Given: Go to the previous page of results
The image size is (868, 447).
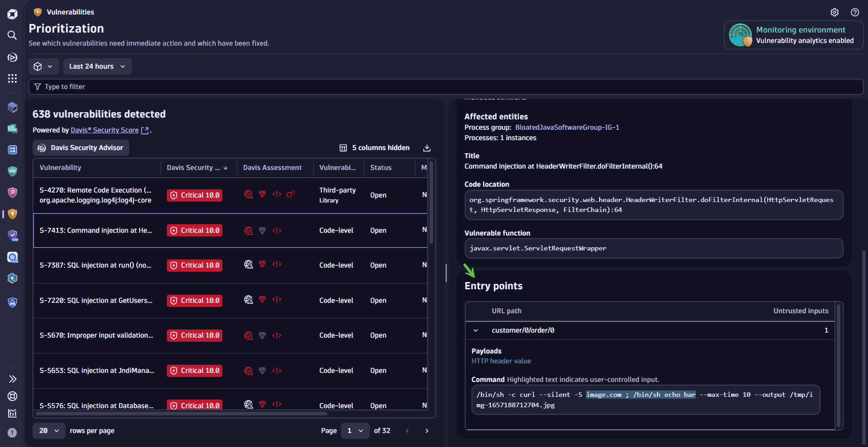Looking at the screenshot, I should coord(407,431).
